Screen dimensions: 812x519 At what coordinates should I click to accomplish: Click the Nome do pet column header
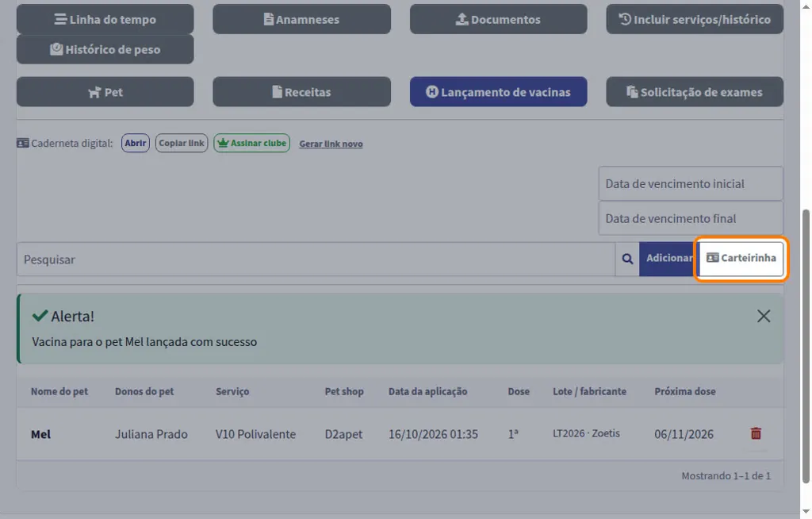pos(59,391)
